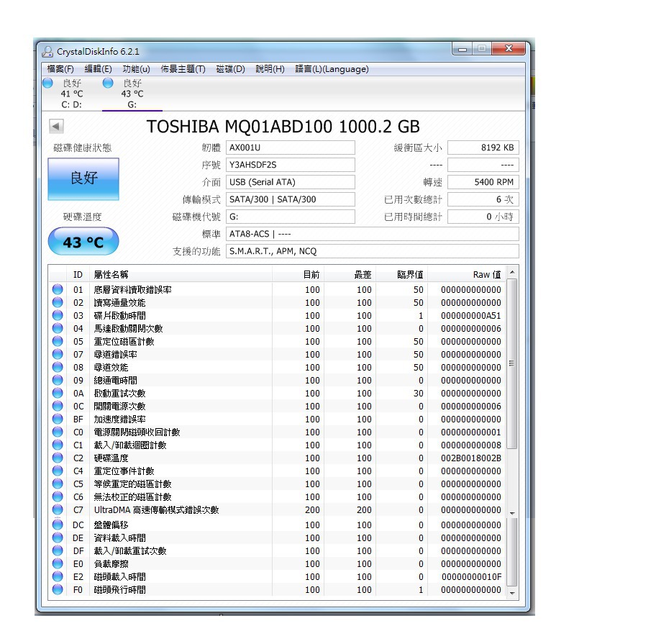The image size is (656, 644).
Task: Click status orb for attribute DC 盤體偏移
Action: tap(58, 525)
